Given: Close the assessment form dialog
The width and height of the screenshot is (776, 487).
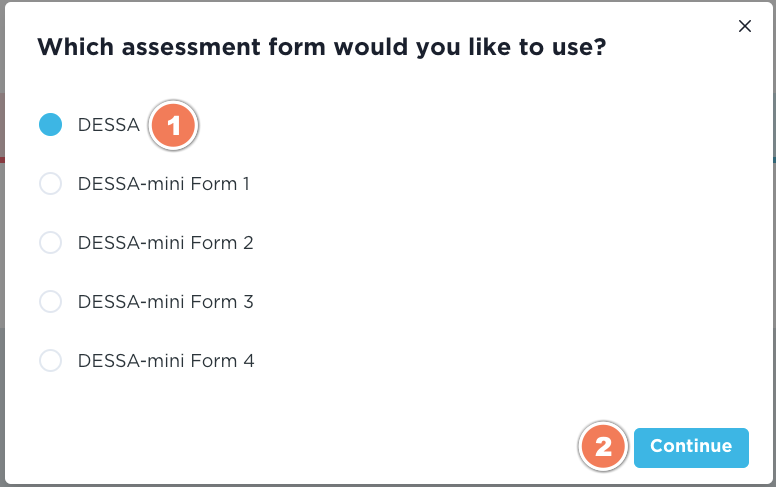Looking at the screenshot, I should pos(744,27).
